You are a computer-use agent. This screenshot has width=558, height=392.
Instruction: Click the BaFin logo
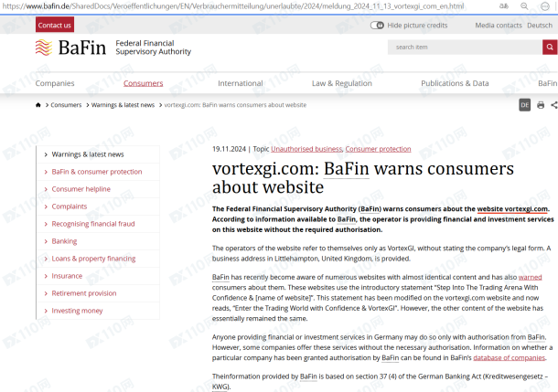(70, 48)
